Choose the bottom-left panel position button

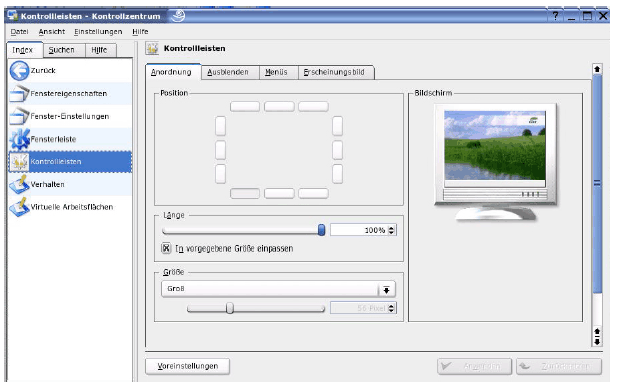point(245,193)
